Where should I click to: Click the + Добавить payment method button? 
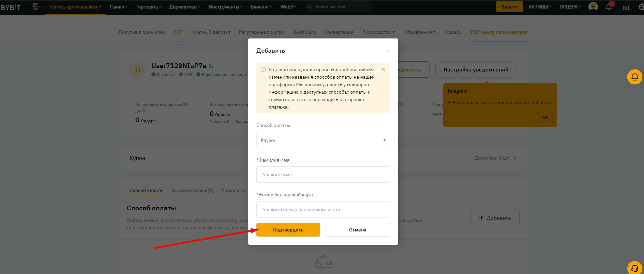pyautogui.click(x=495, y=218)
